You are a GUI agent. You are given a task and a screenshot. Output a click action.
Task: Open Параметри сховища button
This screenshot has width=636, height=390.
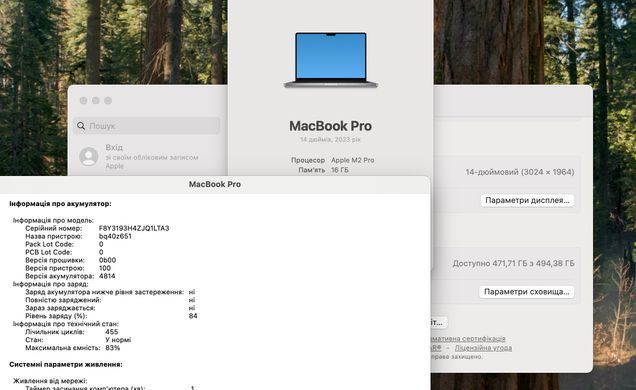pyautogui.click(x=526, y=292)
